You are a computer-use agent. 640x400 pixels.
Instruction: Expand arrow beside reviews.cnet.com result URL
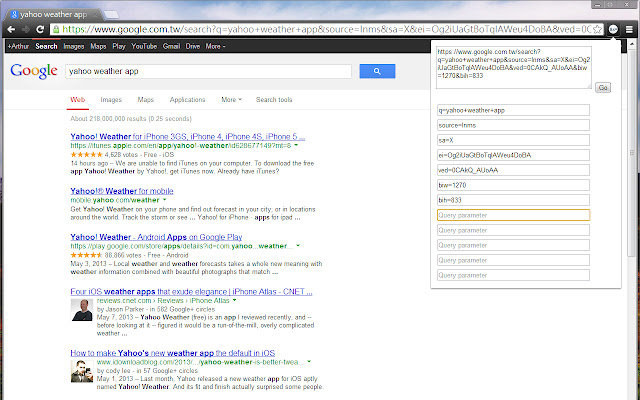tap(235, 300)
